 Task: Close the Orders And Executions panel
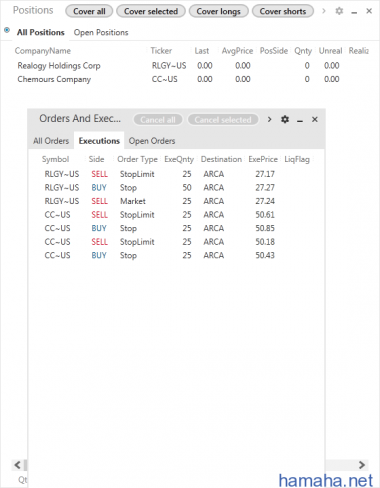[x=315, y=119]
